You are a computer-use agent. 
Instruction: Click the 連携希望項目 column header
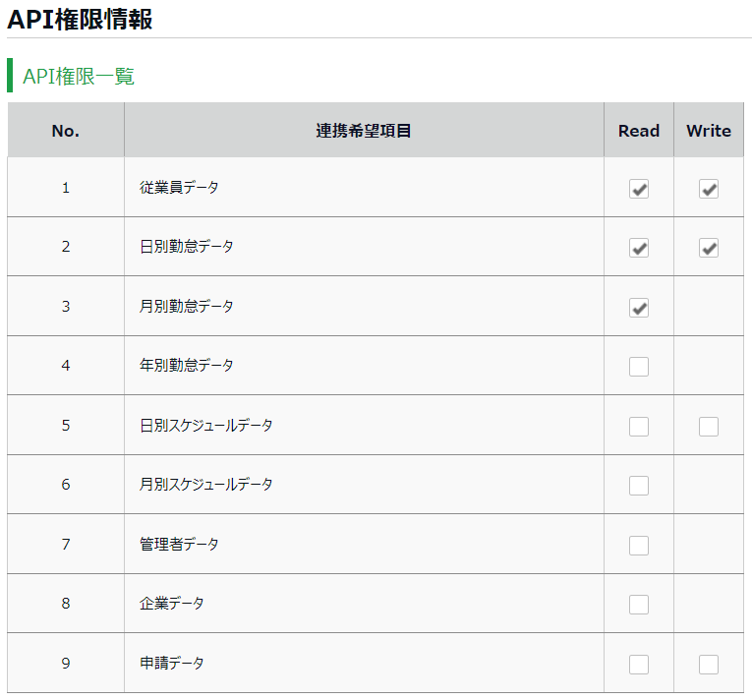364,131
